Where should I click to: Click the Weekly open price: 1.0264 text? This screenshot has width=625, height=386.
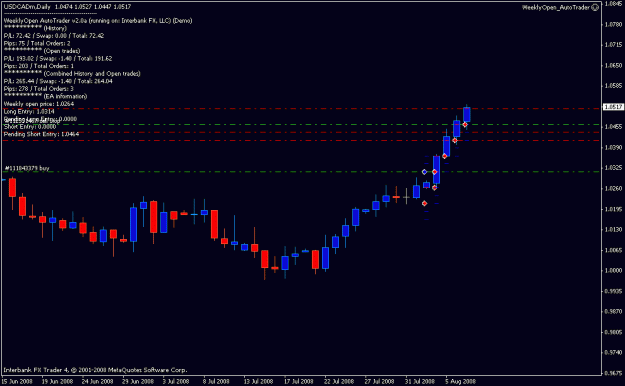(x=39, y=104)
